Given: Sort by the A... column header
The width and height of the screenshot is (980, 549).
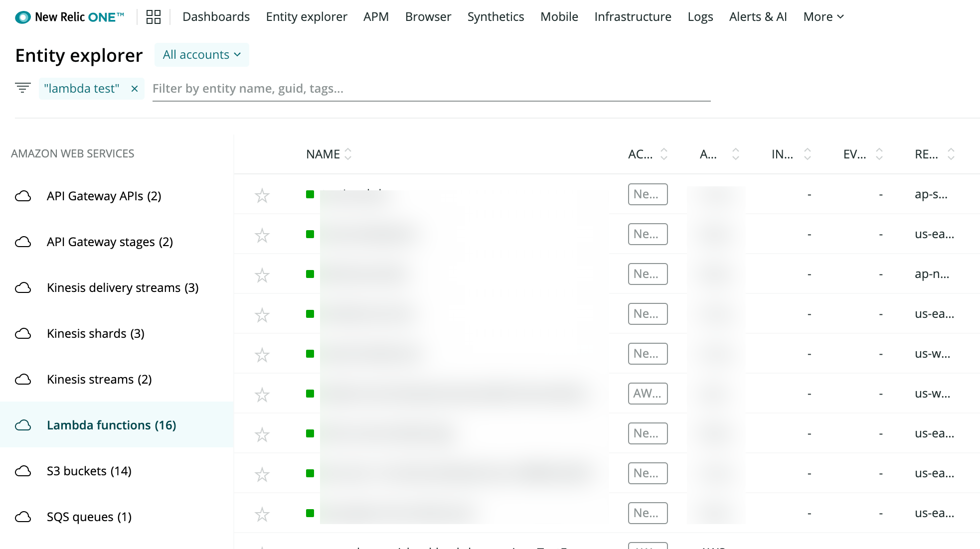Looking at the screenshot, I should pos(719,154).
